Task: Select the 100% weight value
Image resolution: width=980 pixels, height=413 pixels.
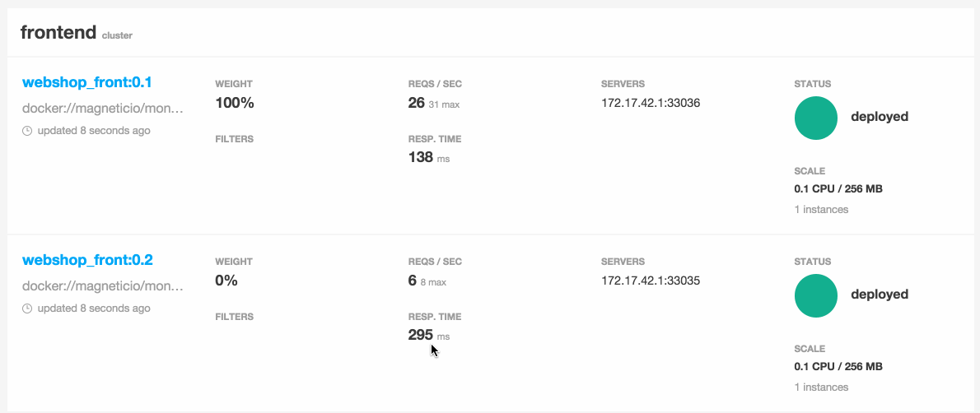Action: (235, 103)
